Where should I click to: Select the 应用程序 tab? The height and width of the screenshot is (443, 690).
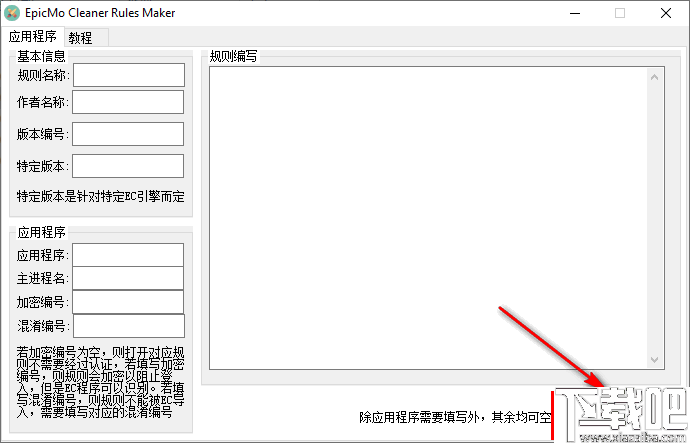pos(33,37)
